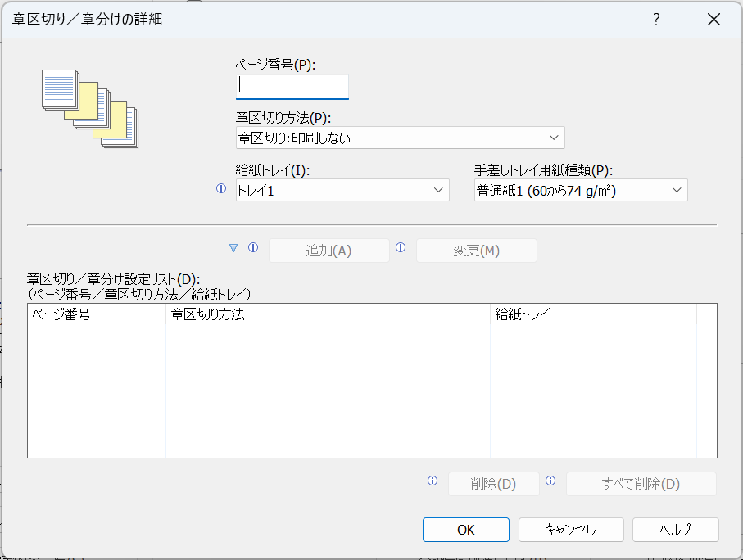Click the 給紙トレイ column header in list
This screenshot has width=743, height=560.
tap(592, 314)
